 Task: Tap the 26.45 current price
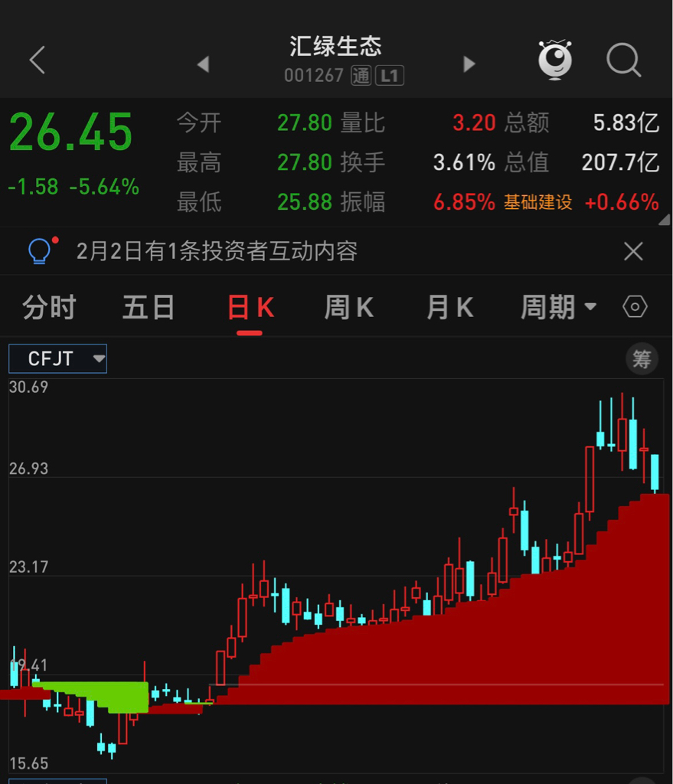click(71, 132)
